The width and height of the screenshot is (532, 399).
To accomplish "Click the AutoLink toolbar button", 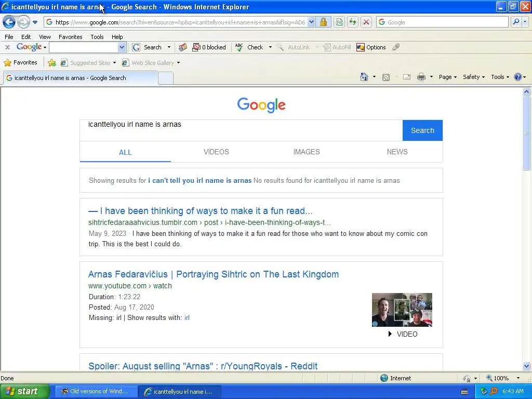I will click(293, 47).
